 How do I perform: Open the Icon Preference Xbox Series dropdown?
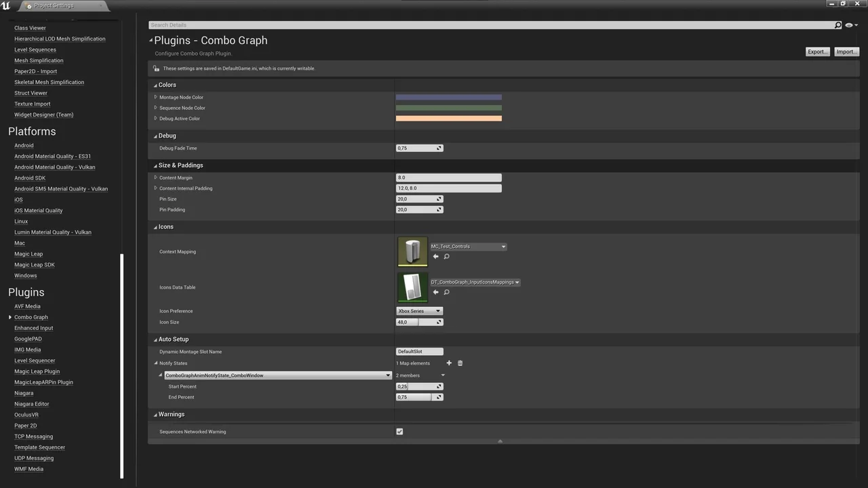[419, 310]
